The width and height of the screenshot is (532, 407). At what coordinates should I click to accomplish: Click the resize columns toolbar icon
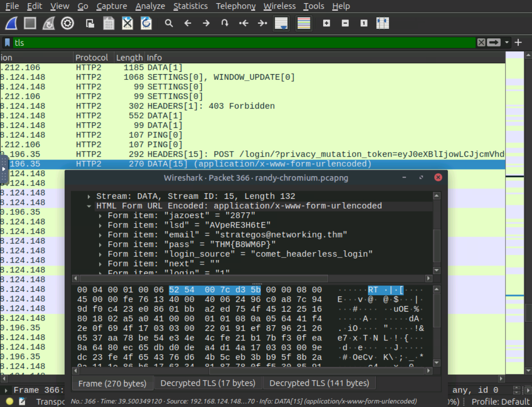(382, 23)
